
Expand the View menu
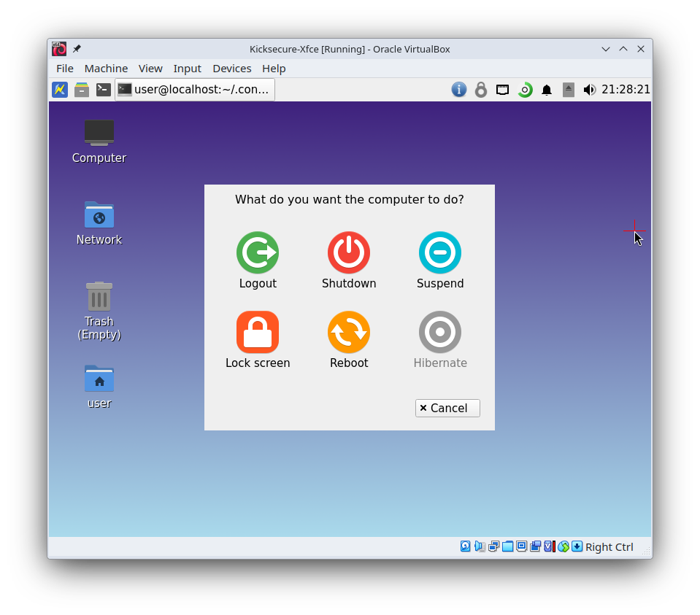[150, 69]
